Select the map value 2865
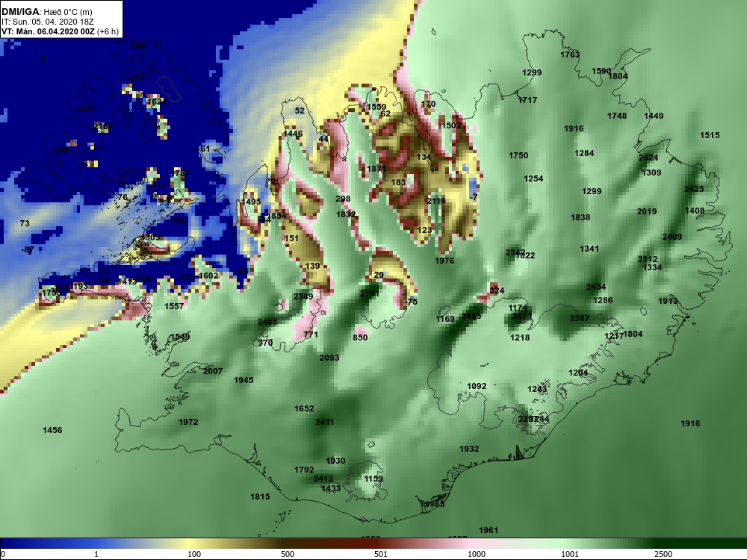Image resolution: width=747 pixels, height=560 pixels. point(471,316)
